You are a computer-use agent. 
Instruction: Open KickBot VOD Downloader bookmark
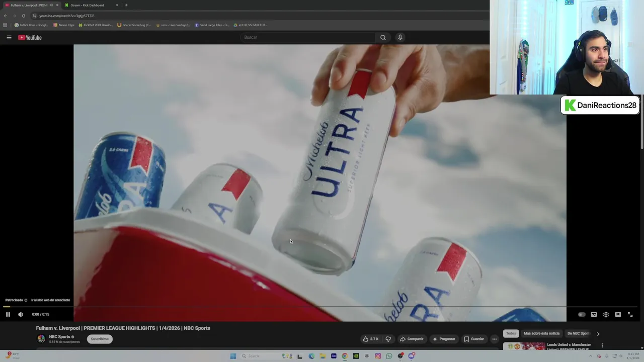96,25
